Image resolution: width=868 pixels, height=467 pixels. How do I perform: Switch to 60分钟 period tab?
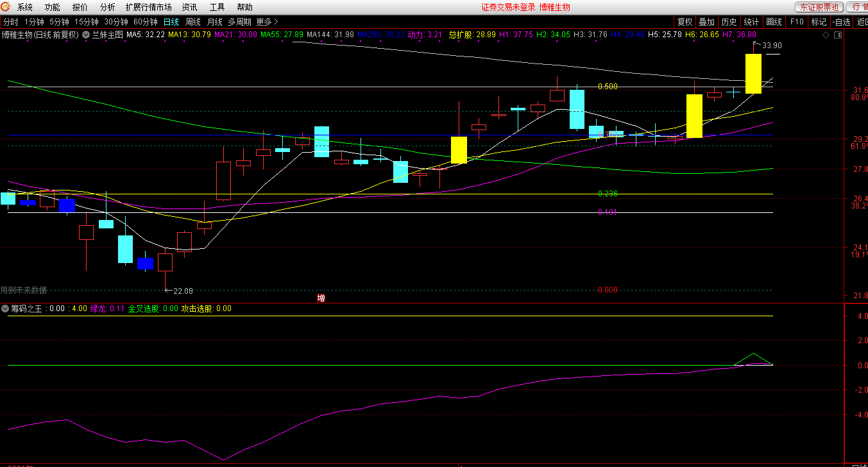pos(146,22)
